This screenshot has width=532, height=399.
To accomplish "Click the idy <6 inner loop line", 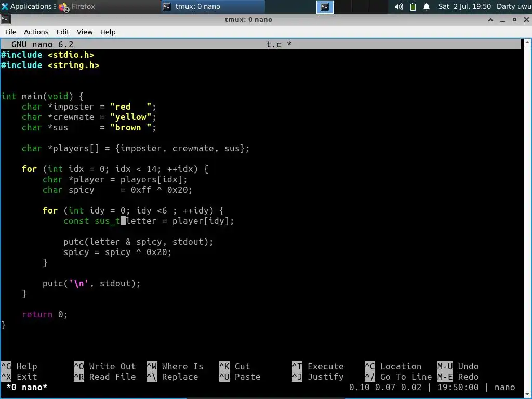I will 133,211.
